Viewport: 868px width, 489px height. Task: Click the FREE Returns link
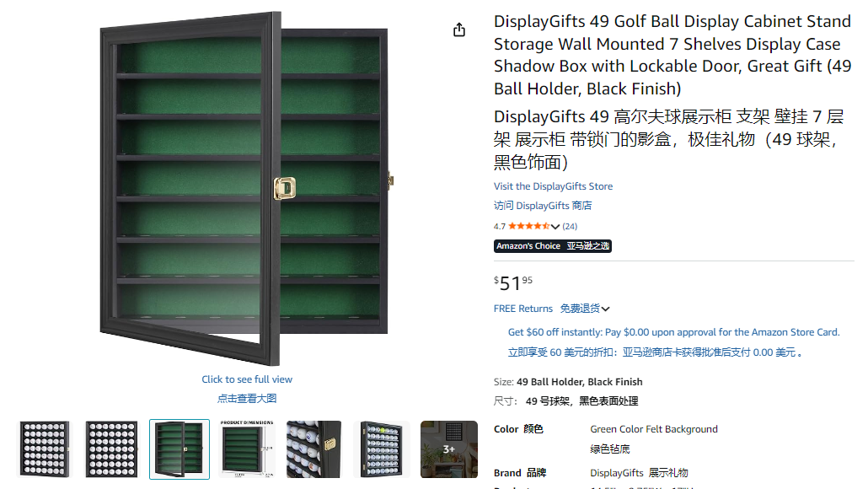(523, 309)
